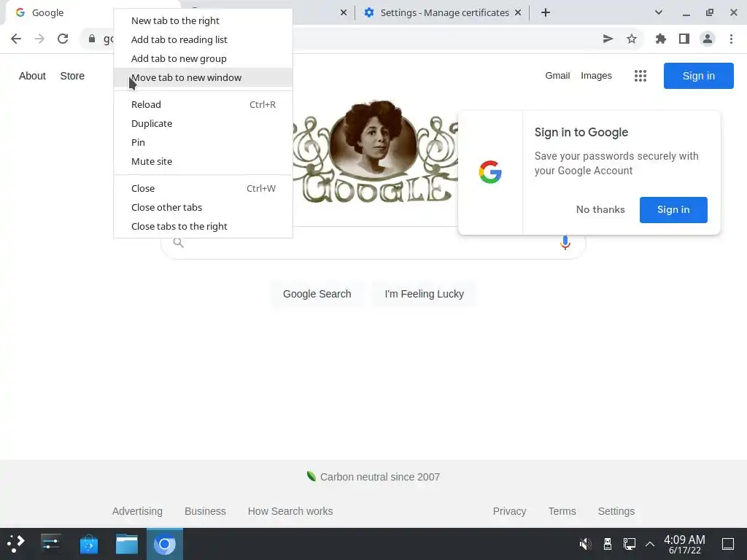Click I'm Feeling Lucky
The image size is (747, 560).
(424, 294)
